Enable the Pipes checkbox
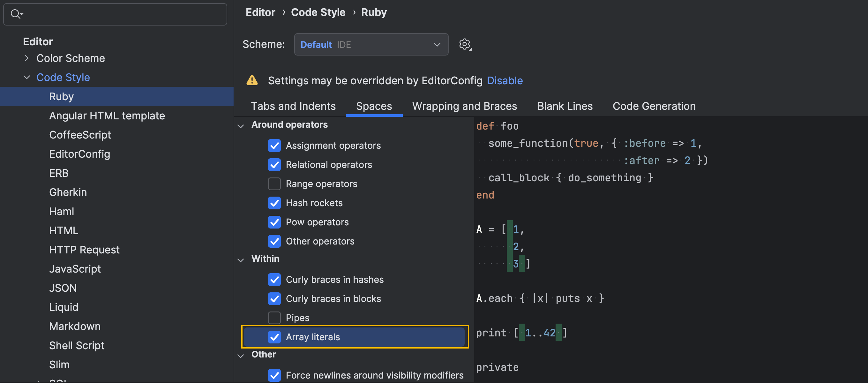This screenshot has width=868, height=383. [x=274, y=318]
